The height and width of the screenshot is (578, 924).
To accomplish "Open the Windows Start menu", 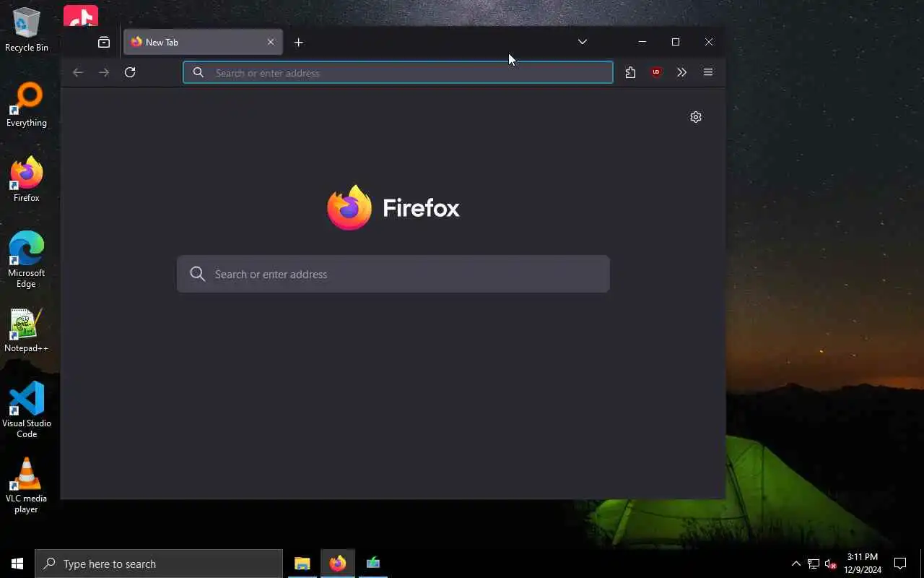I will [17, 564].
